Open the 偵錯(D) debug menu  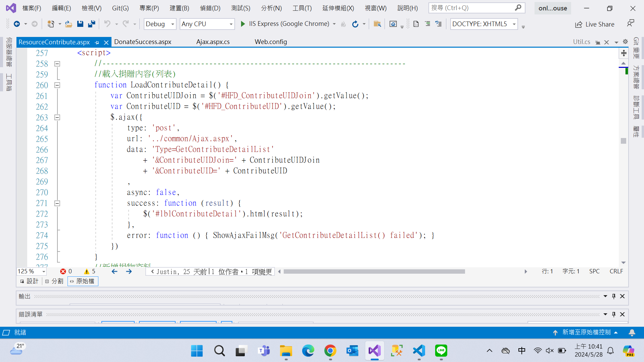pyautogui.click(x=210, y=8)
